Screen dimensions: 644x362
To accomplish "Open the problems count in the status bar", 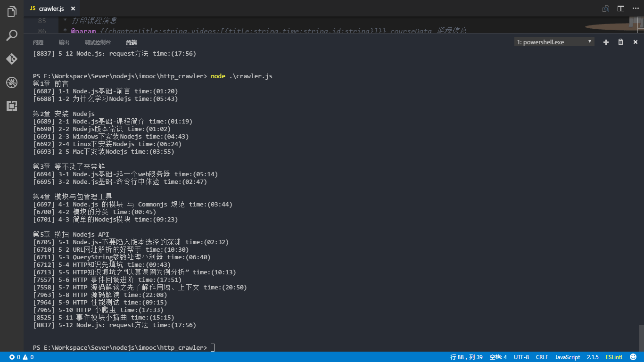I will point(22,357).
